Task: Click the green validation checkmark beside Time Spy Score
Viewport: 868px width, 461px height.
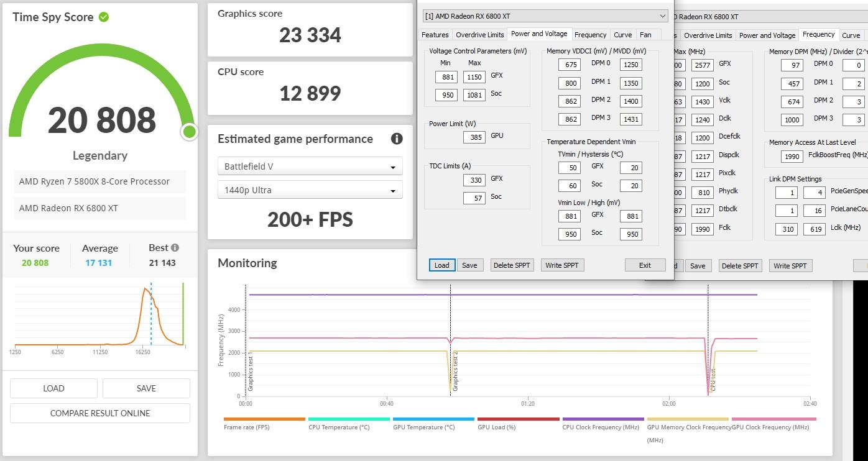Action: [104, 17]
